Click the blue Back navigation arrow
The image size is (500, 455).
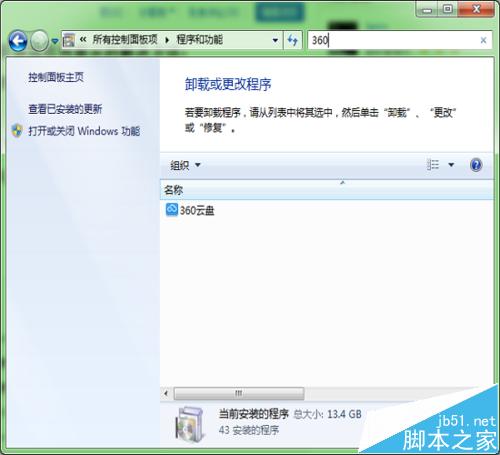point(18,41)
